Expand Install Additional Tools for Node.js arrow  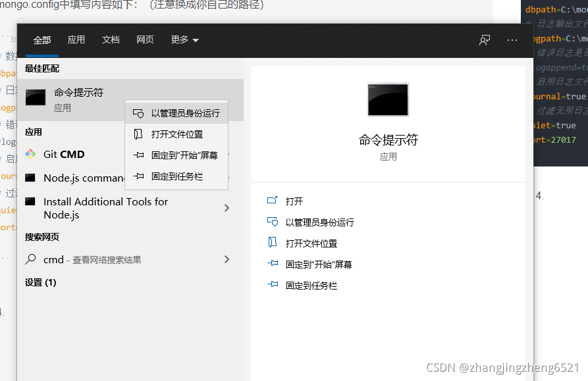click(227, 208)
